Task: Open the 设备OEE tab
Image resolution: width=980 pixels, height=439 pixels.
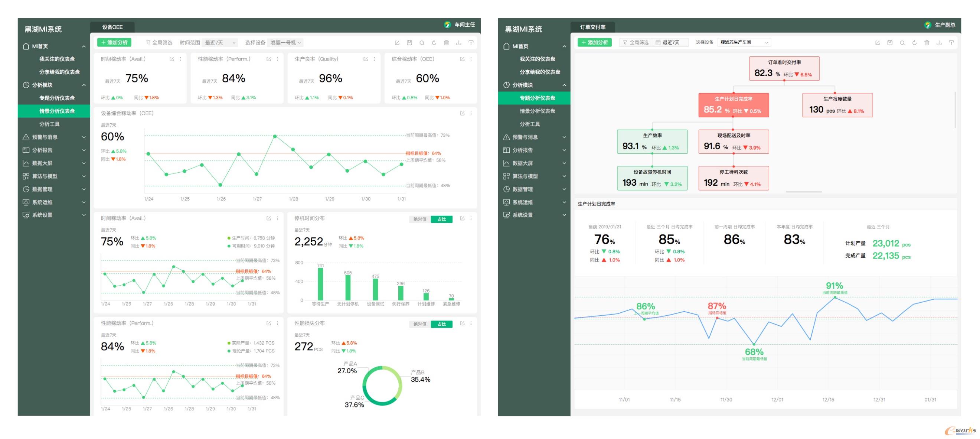Action: click(112, 27)
